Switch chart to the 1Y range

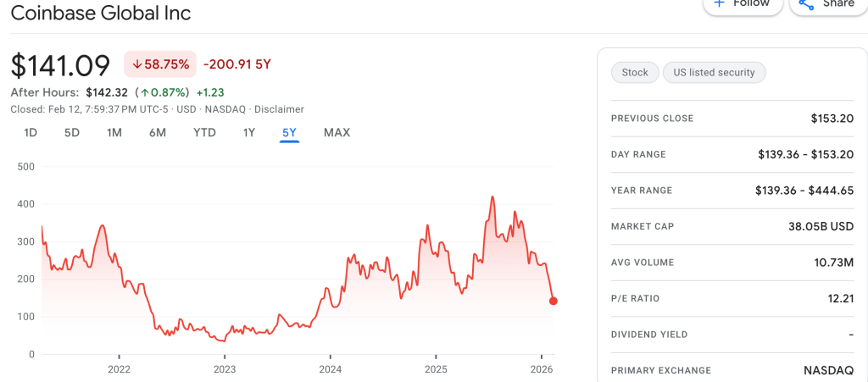(249, 132)
